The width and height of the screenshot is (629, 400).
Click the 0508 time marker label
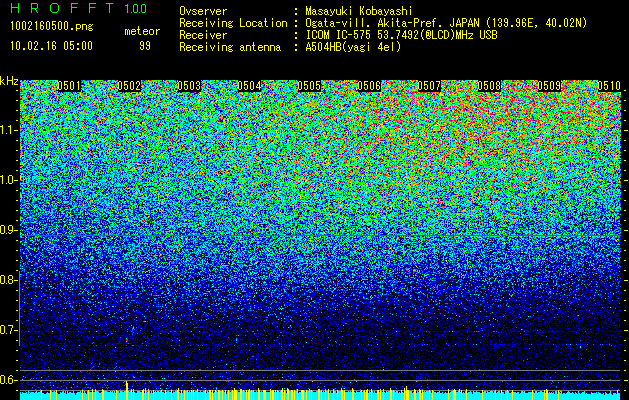click(489, 86)
